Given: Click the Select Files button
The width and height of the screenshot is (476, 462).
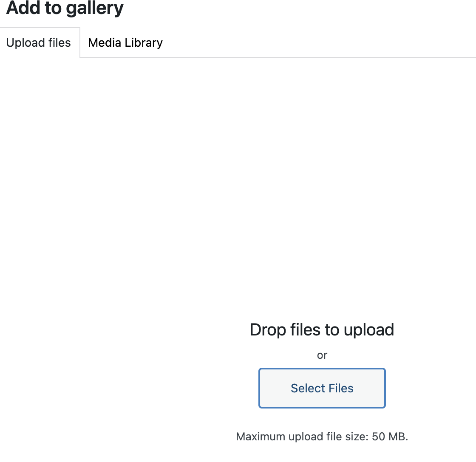Looking at the screenshot, I should click(322, 388).
